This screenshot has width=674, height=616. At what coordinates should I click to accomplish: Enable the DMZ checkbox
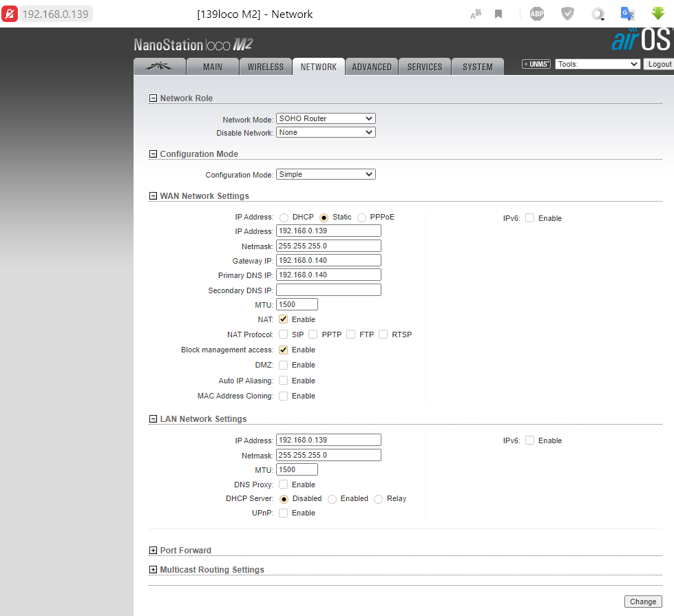coord(283,365)
